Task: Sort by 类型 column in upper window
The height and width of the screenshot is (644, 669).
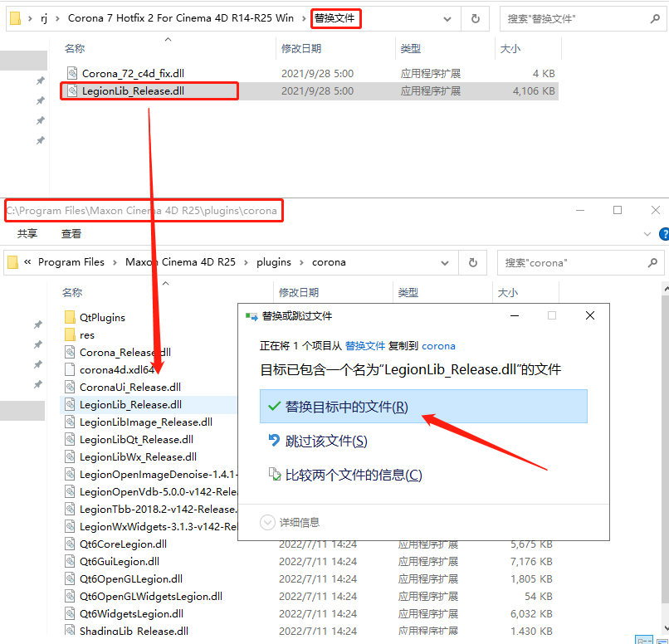Action: coord(410,49)
